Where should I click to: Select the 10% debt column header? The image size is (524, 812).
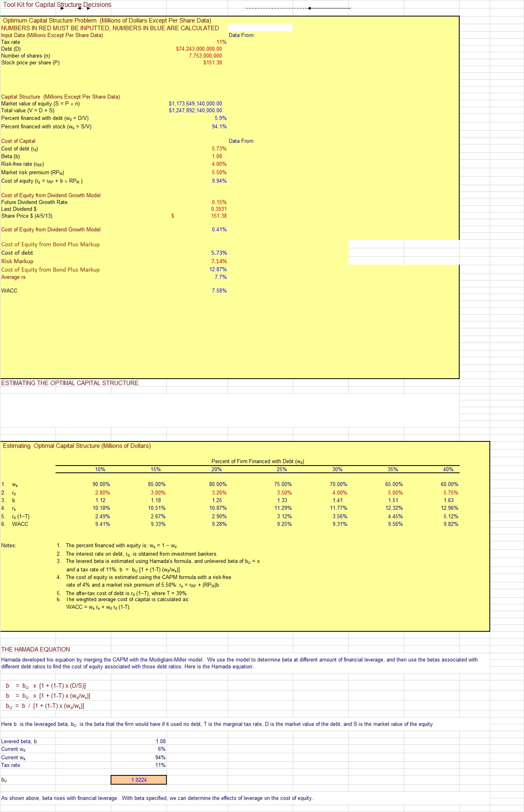coord(100,470)
